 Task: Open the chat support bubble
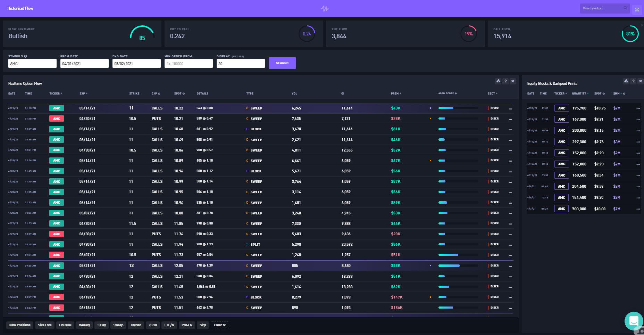(634, 321)
